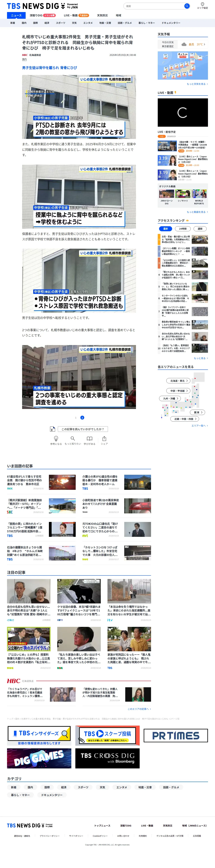Screen dimensions: 215x868
Task: Select the 最新 ranking filter
Action: point(165,228)
